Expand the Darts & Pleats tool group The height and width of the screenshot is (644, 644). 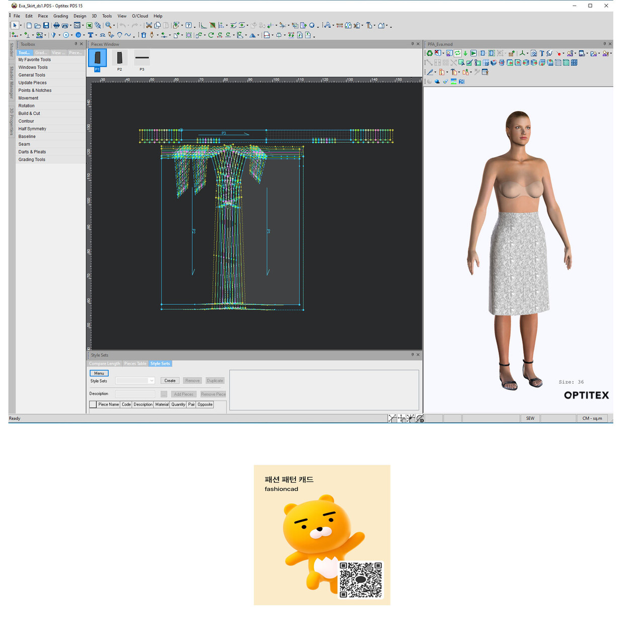pyautogui.click(x=32, y=152)
